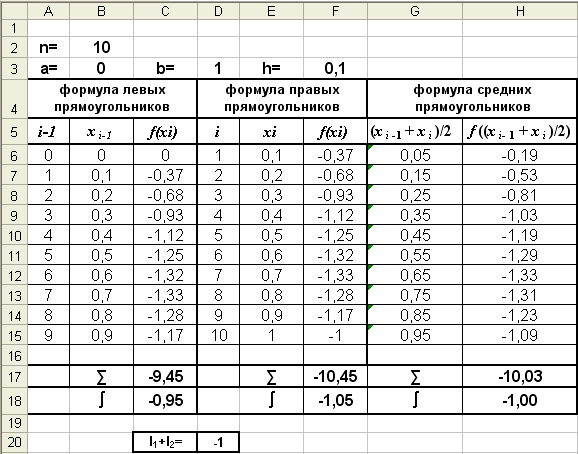Click midpoint value 0,55

[415, 255]
